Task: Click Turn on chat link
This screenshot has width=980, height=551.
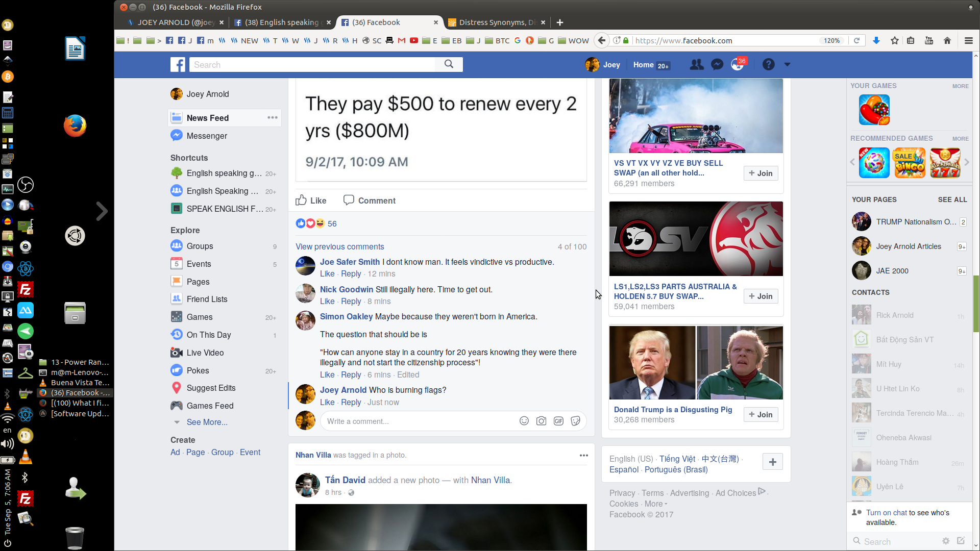Action: (887, 512)
